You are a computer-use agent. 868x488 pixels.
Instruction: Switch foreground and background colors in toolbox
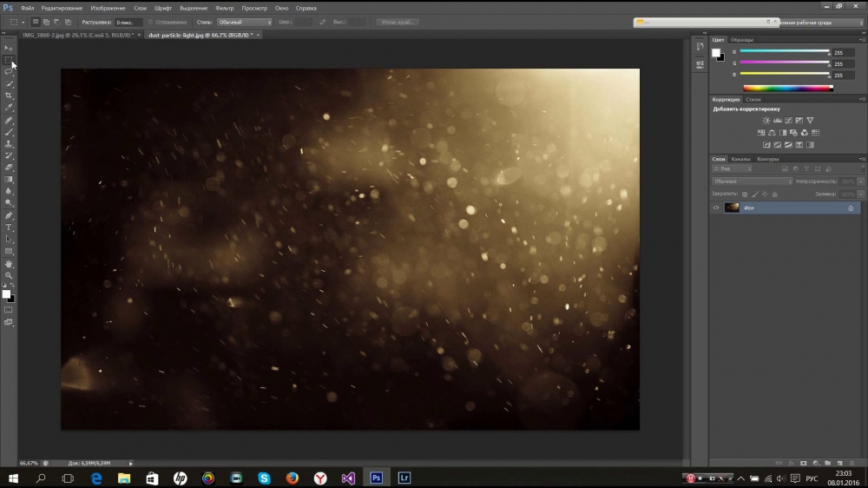click(x=12, y=286)
